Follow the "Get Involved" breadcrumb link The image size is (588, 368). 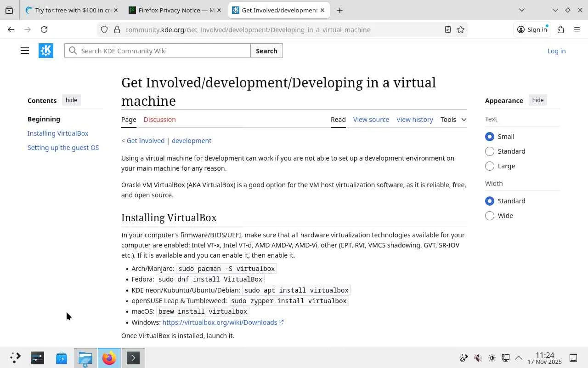(146, 141)
